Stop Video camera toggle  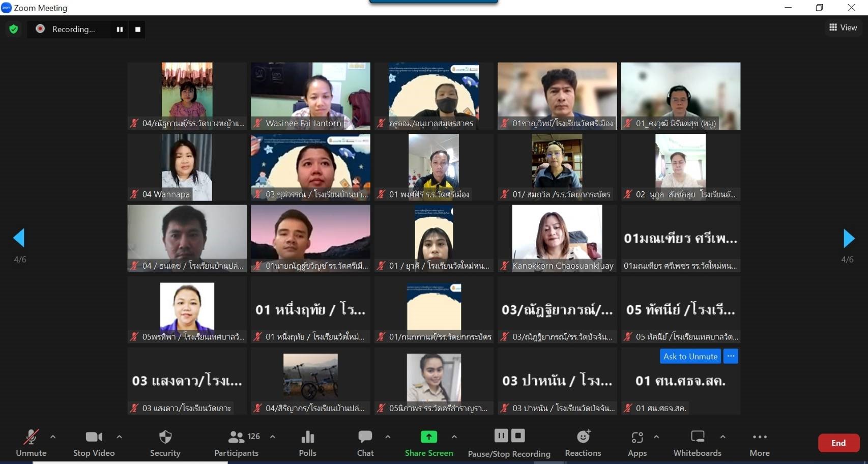(x=94, y=443)
